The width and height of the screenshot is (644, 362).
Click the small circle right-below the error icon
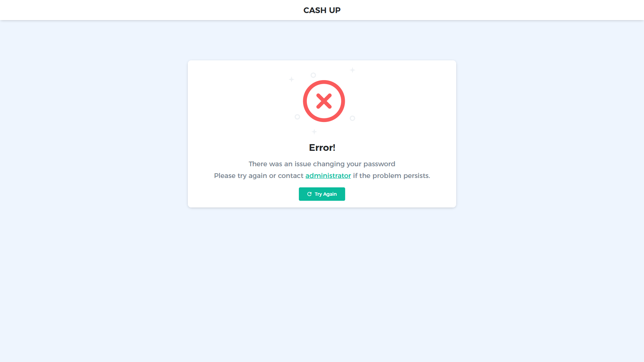(352, 118)
